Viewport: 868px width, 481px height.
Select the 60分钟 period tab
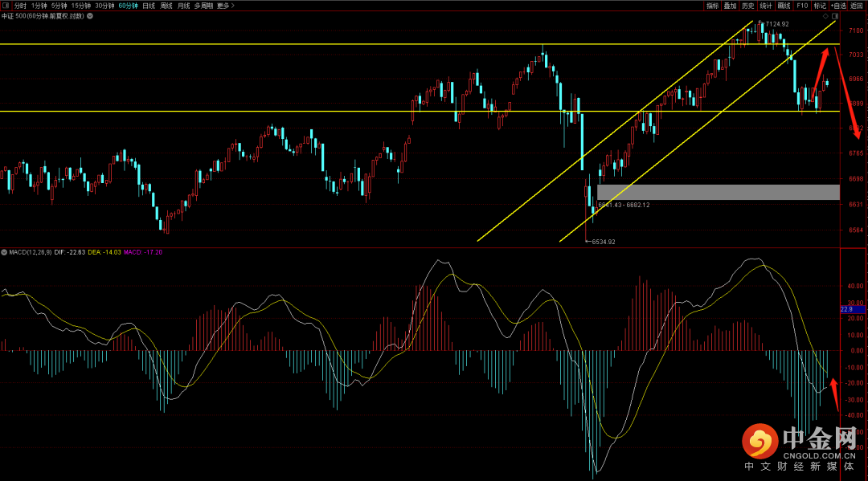coord(128,6)
